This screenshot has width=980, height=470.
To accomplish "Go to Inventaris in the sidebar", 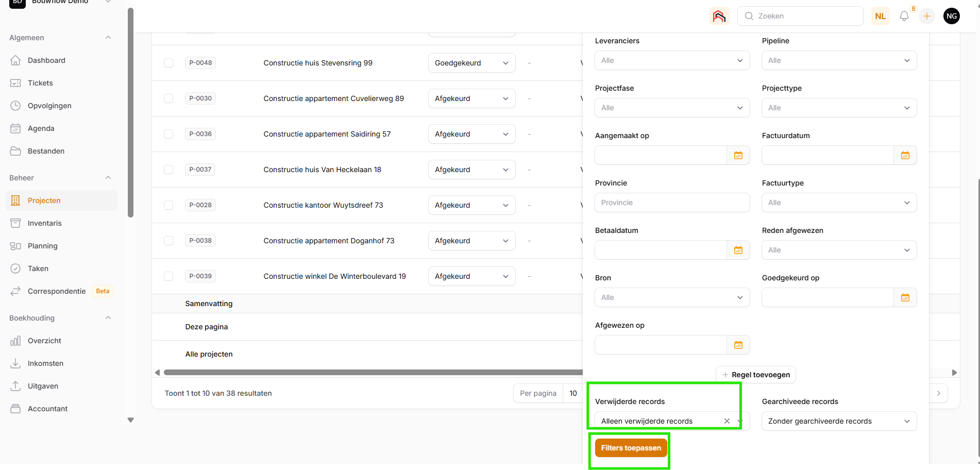I will point(44,223).
